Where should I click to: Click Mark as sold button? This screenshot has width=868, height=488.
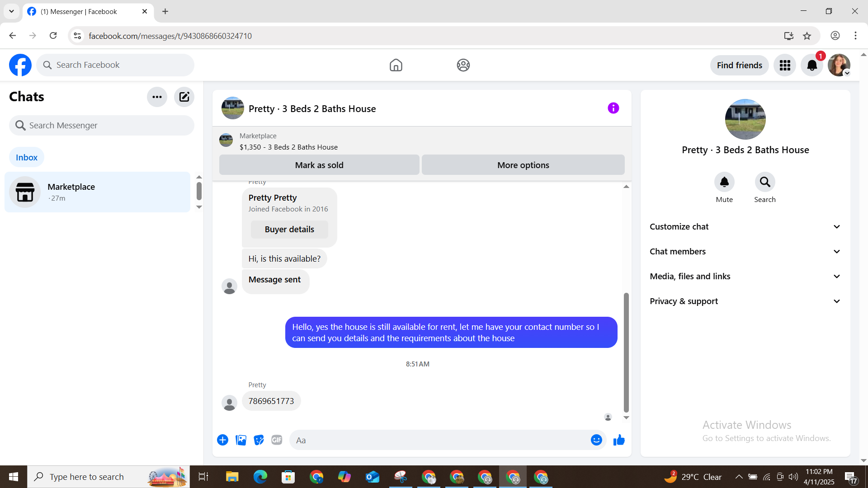point(319,165)
